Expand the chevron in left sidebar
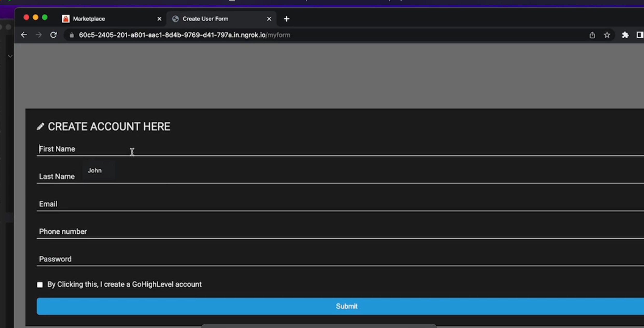Image resolution: width=644 pixels, height=328 pixels. pos(10,56)
